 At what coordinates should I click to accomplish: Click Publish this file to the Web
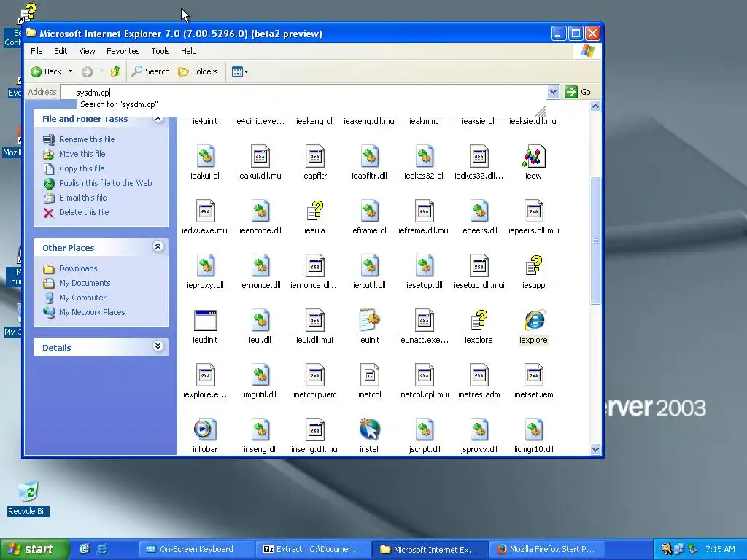pyautogui.click(x=105, y=183)
